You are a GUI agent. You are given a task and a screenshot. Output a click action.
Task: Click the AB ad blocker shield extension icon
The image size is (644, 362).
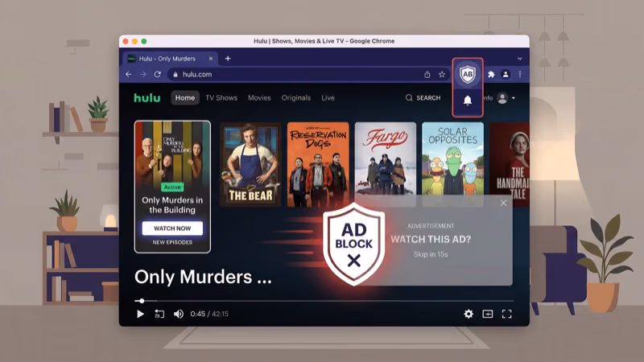point(468,74)
